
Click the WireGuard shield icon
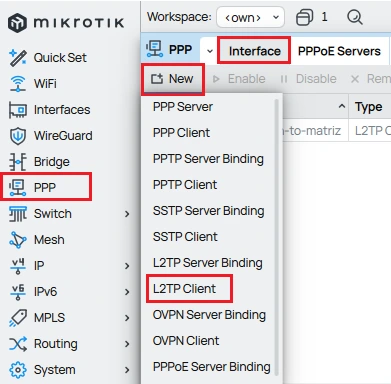(18, 136)
